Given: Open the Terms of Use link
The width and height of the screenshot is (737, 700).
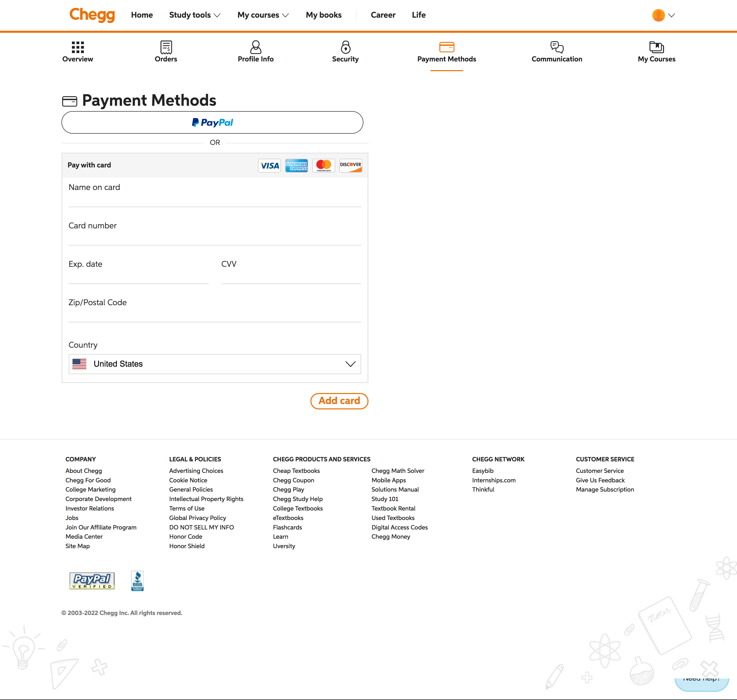Looking at the screenshot, I should tap(187, 508).
